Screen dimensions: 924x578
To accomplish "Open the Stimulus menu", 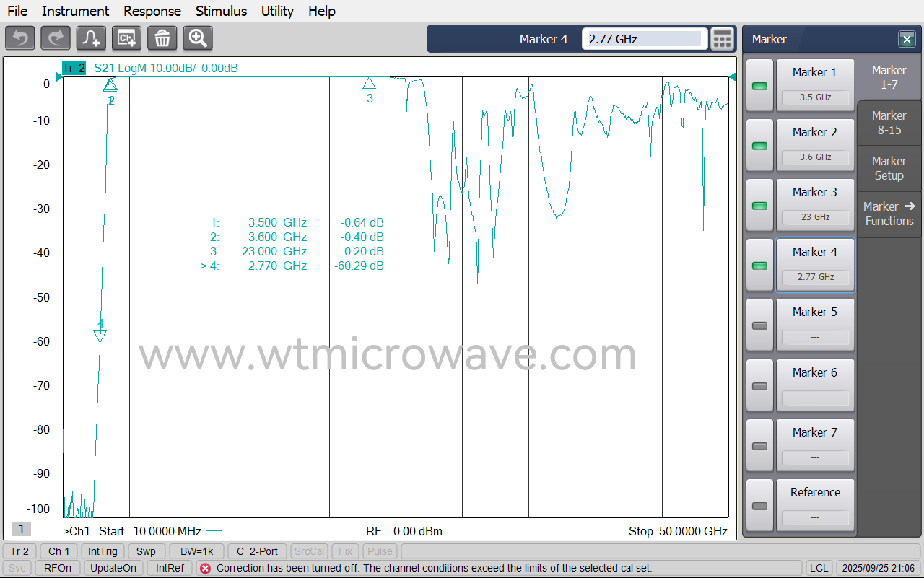I will coord(221,11).
